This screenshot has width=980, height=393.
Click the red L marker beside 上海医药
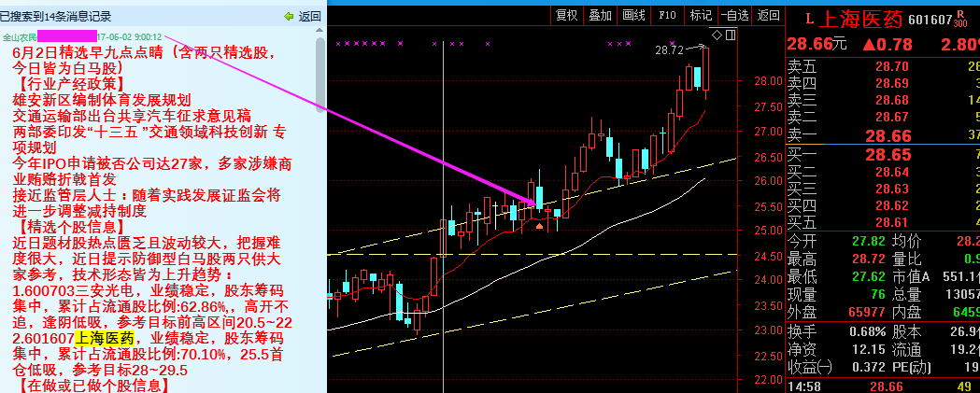pos(809,20)
